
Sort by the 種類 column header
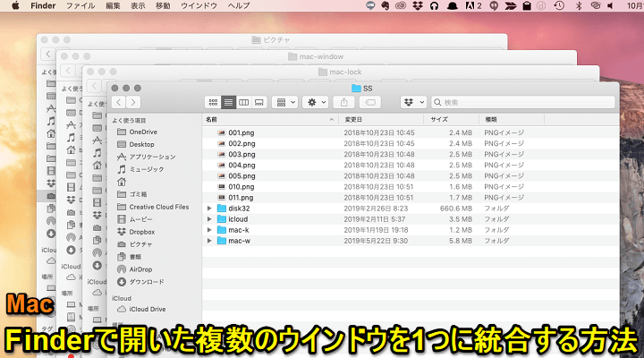coord(512,119)
